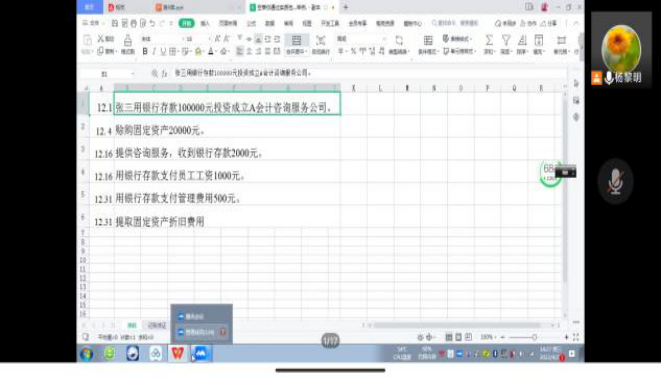Toggle the muted microphone button
The width and height of the screenshot is (662, 378).
coord(616,181)
